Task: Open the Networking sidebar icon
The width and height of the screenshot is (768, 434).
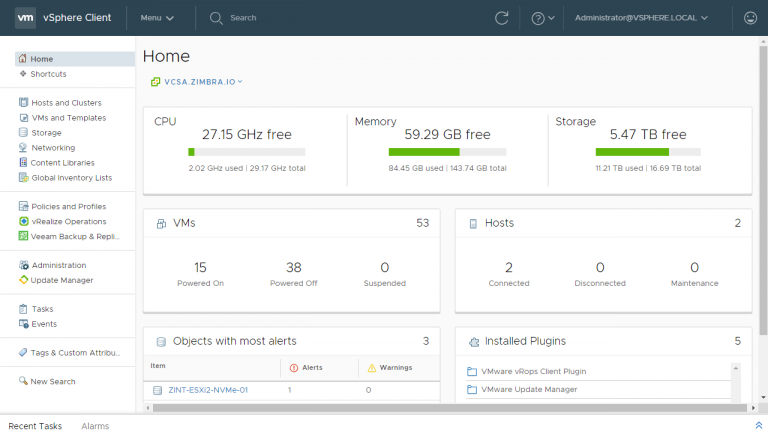Action: tap(23, 147)
